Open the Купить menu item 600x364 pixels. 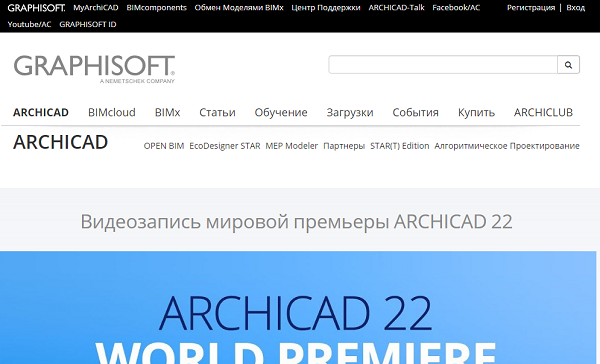tap(476, 113)
